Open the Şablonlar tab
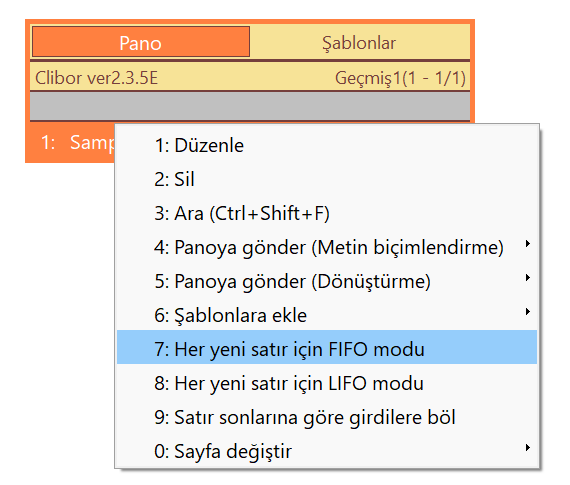Screen dimensions: 570x485 359,41
